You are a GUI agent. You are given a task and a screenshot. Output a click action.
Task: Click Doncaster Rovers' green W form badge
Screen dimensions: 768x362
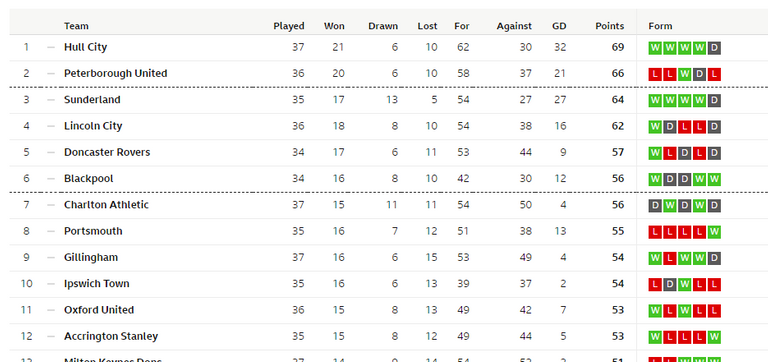[x=655, y=153]
